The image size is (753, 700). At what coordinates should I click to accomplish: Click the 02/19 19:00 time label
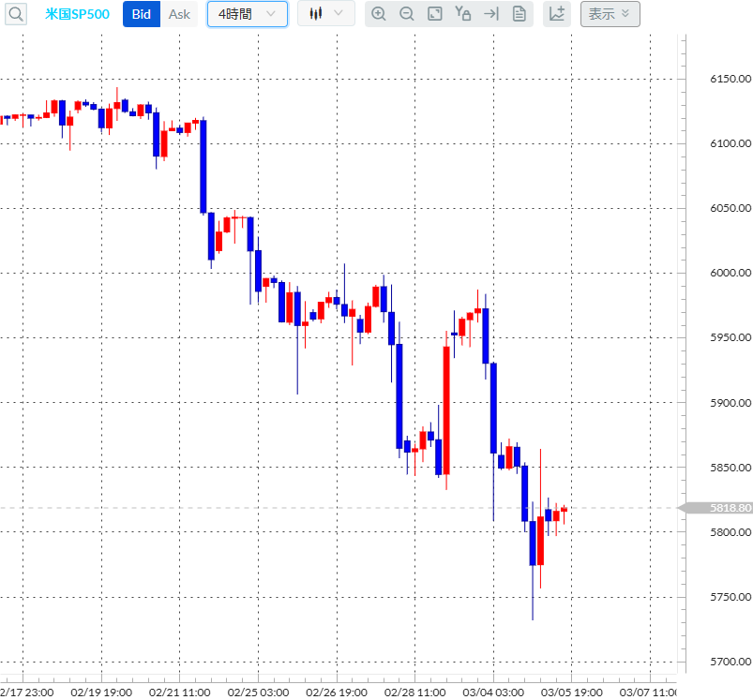101,693
